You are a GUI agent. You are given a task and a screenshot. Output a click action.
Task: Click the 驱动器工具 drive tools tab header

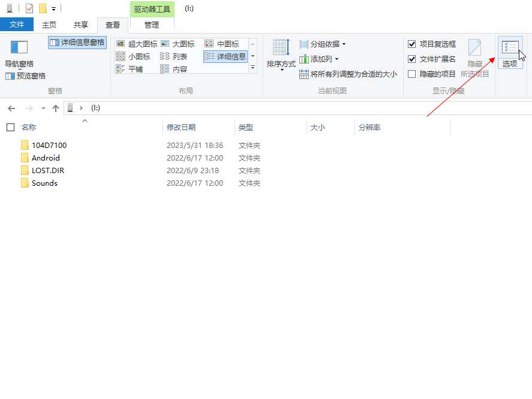tap(152, 9)
